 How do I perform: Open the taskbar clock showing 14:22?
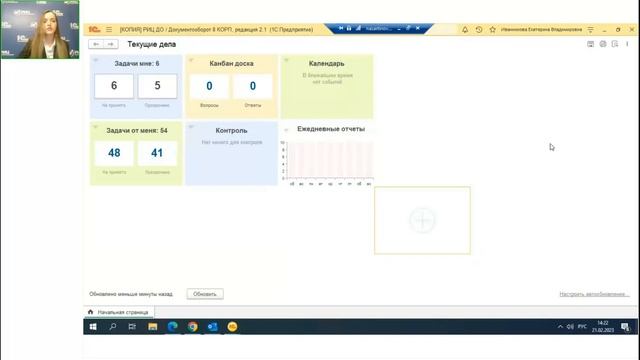603,327
